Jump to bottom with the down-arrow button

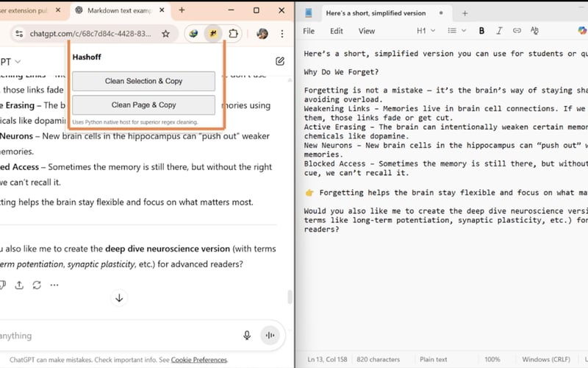click(119, 298)
